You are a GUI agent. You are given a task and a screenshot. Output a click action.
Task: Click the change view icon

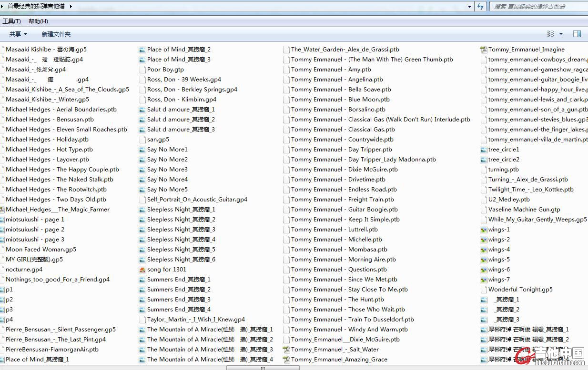(x=551, y=34)
